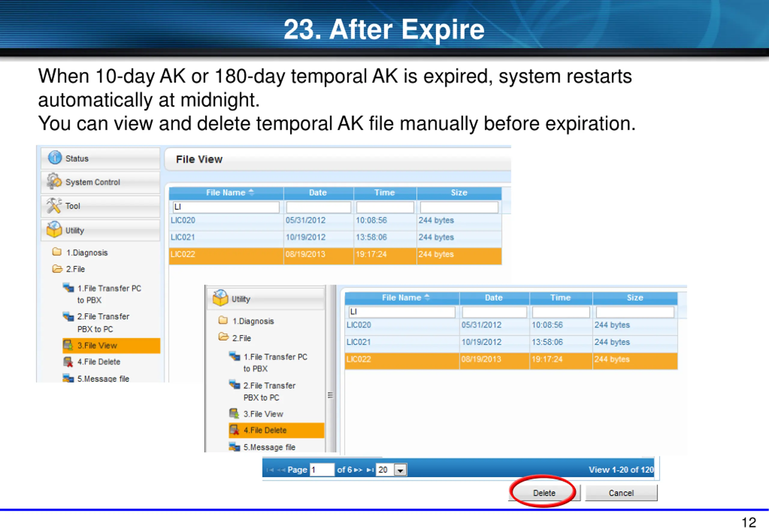Click the Delete button

tap(544, 493)
